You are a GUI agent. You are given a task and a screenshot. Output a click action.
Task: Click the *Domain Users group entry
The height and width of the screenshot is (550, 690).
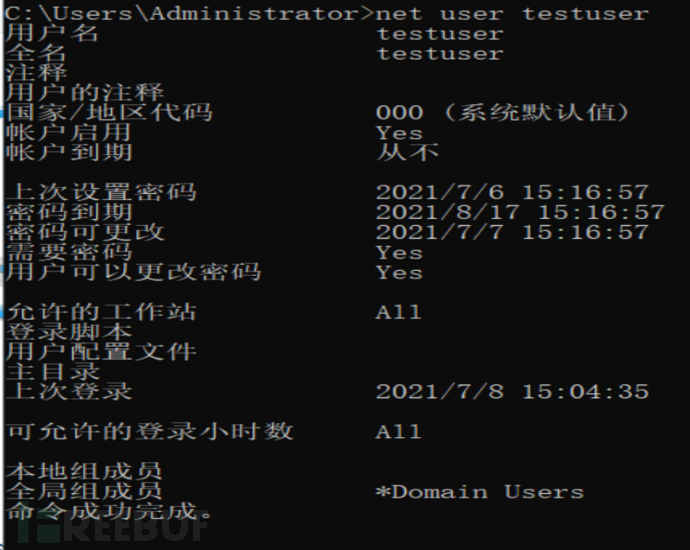point(480,492)
